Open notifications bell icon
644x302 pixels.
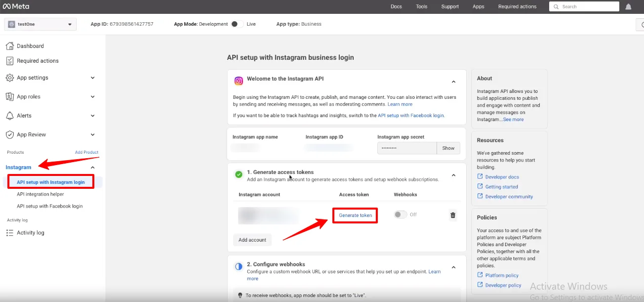point(628,6)
